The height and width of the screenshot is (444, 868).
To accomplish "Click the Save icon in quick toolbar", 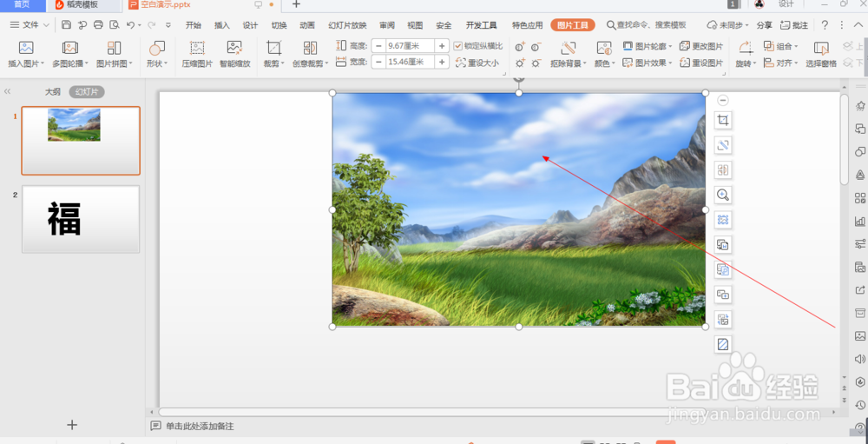I will pos(67,25).
